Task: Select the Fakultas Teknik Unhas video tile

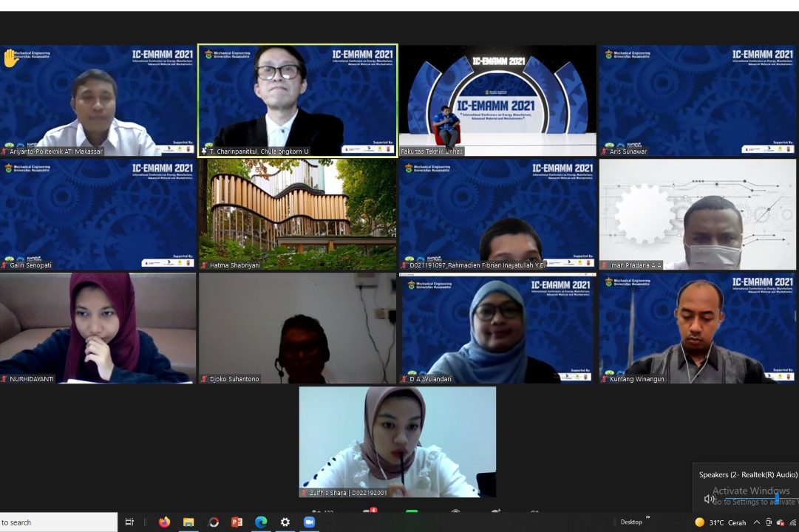Action: tap(497, 100)
